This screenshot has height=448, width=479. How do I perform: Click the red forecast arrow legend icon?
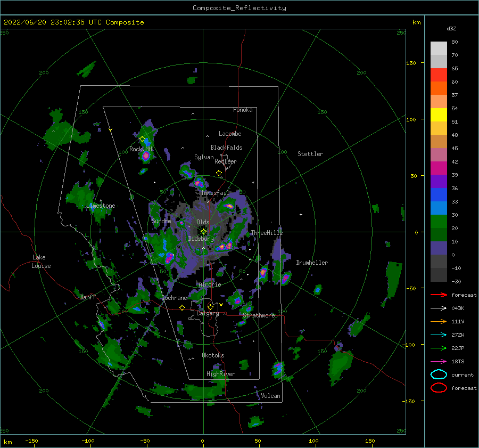[x=439, y=295]
